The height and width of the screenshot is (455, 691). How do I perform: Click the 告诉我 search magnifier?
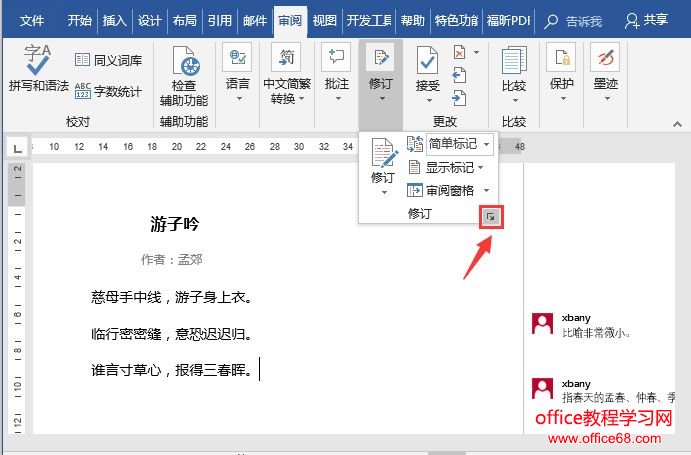[x=551, y=21]
